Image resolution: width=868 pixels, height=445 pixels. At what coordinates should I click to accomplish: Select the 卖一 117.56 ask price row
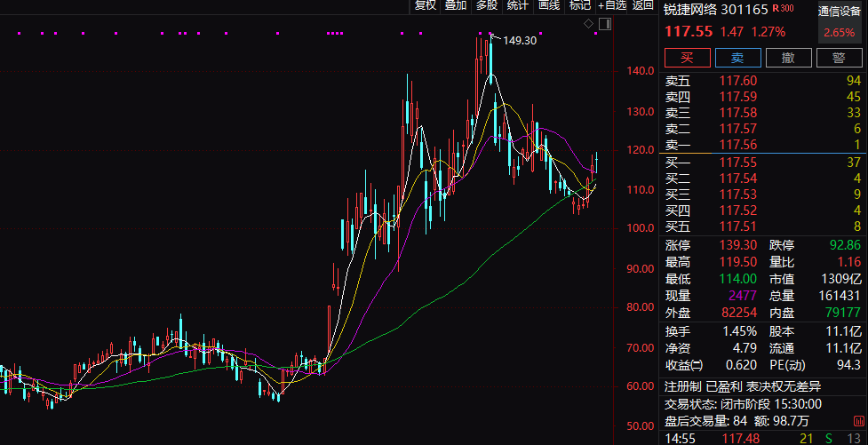[763, 145]
